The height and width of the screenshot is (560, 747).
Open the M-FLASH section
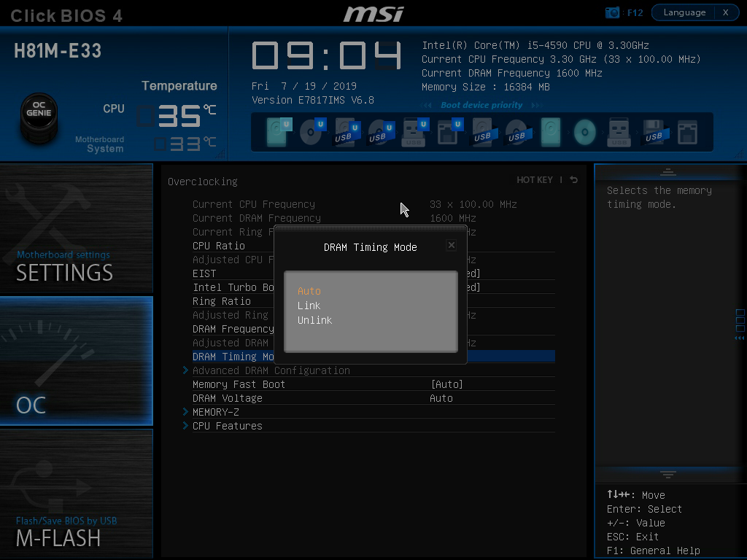[x=76, y=494]
